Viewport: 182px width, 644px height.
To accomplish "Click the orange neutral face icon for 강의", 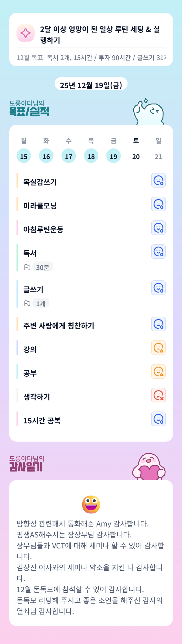I will click(158, 348).
